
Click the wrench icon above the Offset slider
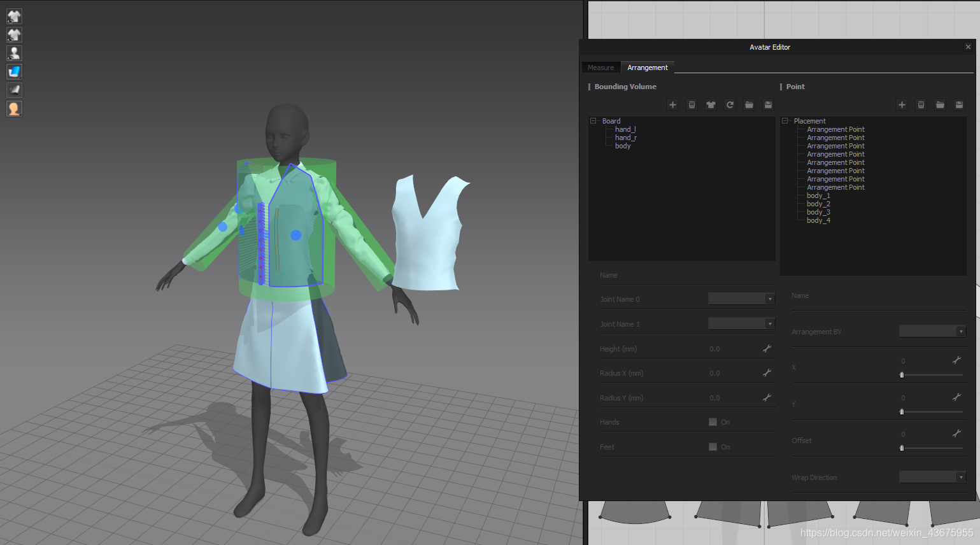pyautogui.click(x=956, y=433)
